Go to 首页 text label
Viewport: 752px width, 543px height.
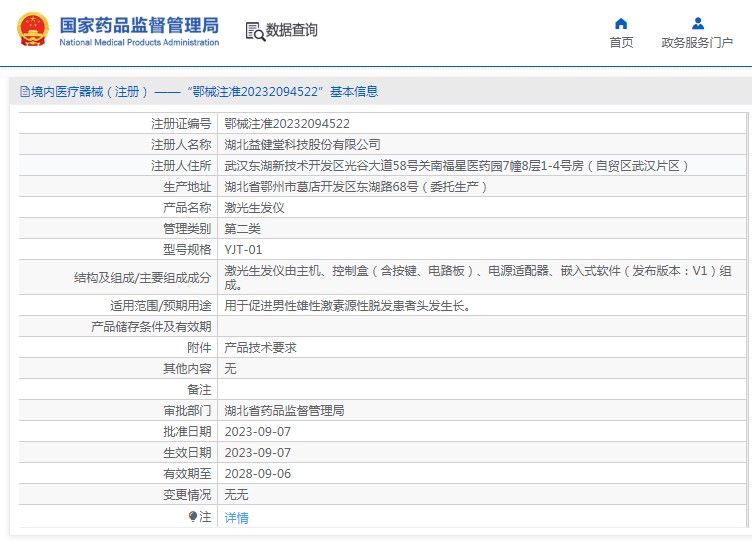pos(621,42)
